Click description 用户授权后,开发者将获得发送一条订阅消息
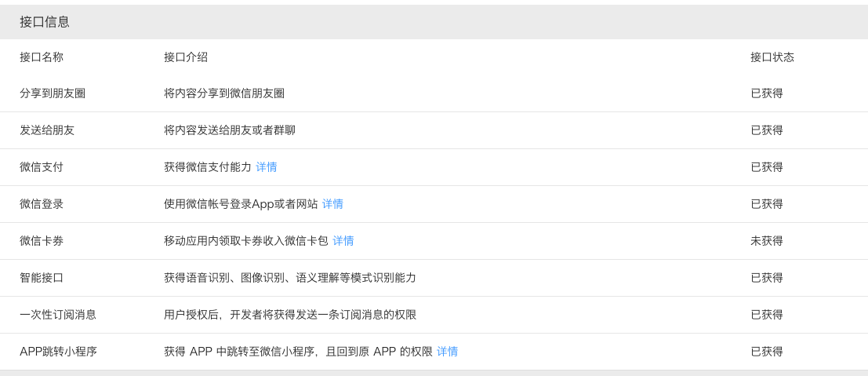868x376 pixels. click(290, 315)
